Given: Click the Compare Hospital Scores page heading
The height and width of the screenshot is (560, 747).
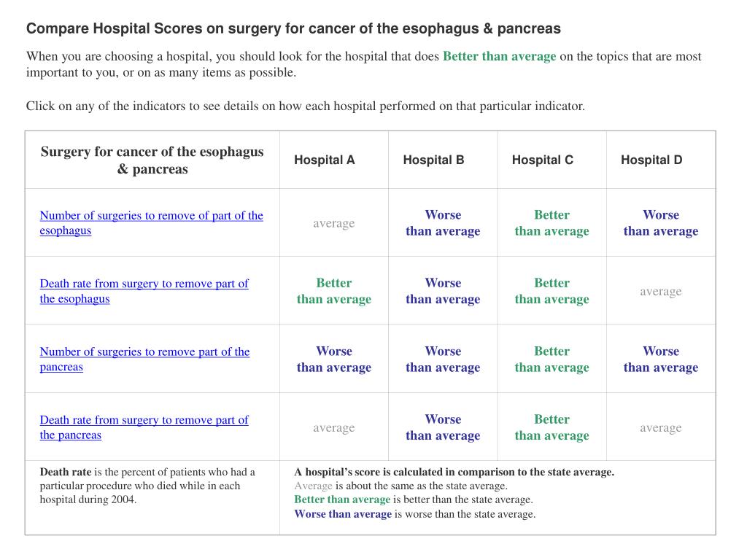Looking at the screenshot, I should coord(293,28).
